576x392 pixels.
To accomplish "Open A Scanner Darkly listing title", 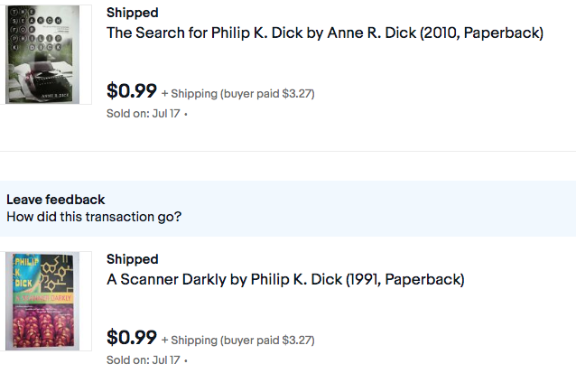I will pyautogui.click(x=285, y=279).
